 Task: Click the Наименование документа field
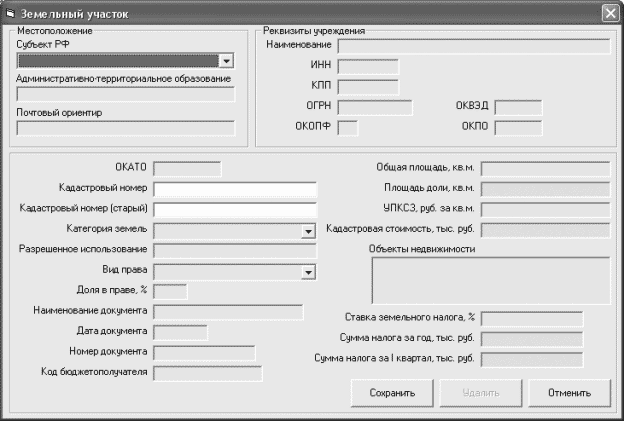[227, 312]
